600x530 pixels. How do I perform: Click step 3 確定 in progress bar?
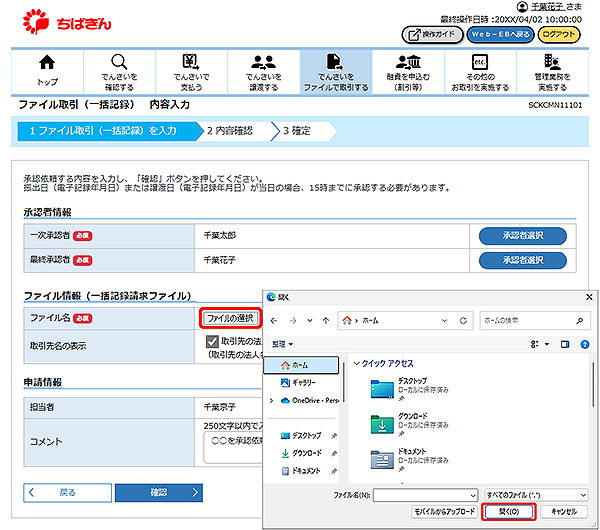(x=297, y=131)
